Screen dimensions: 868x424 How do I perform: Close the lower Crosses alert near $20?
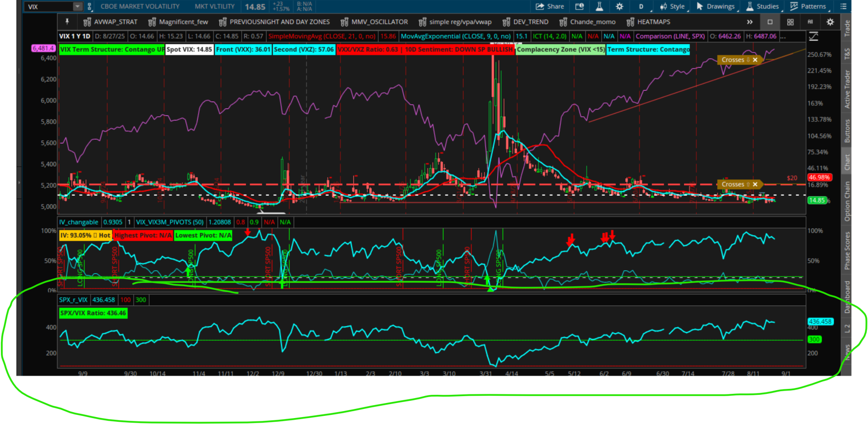[755, 184]
